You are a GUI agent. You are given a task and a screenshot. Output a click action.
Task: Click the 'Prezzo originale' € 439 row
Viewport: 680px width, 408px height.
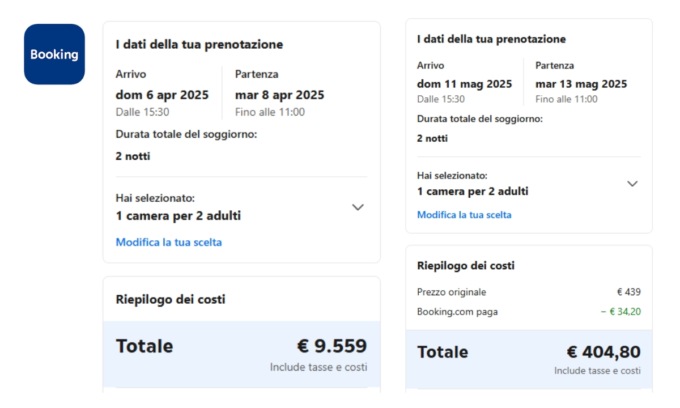528,292
